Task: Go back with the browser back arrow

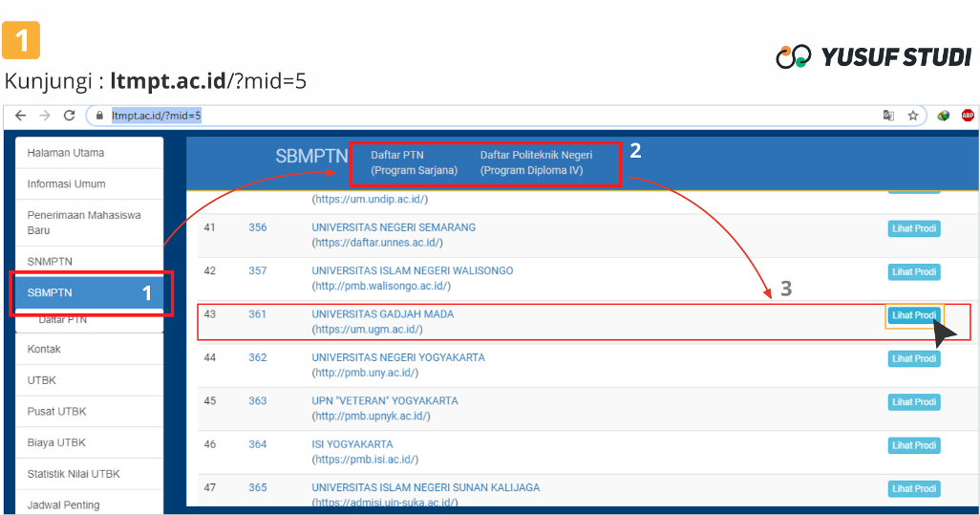Action: pos(21,116)
